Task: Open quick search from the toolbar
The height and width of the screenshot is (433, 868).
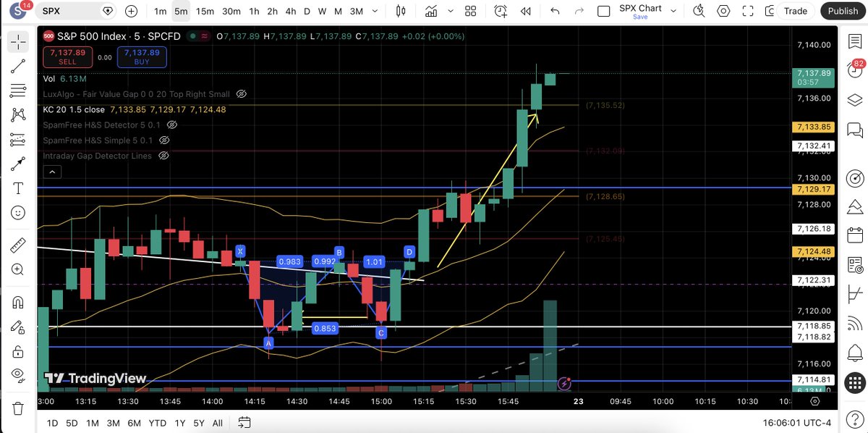Action: click(x=699, y=11)
